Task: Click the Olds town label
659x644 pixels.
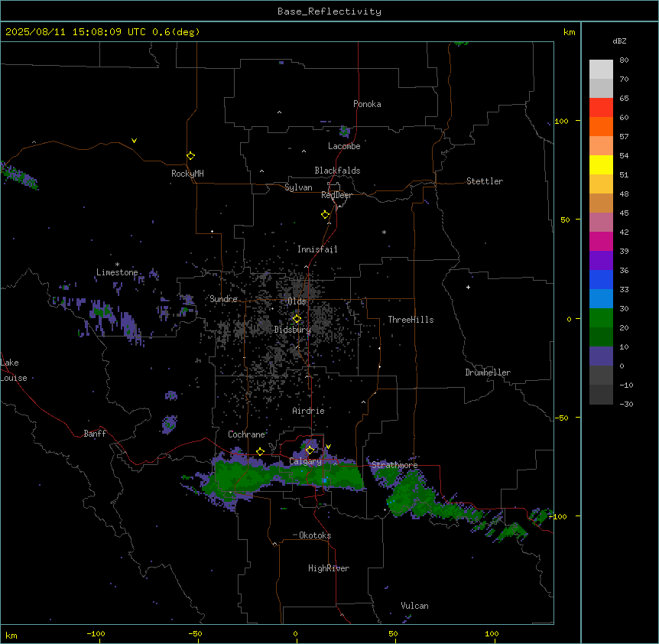Action: click(x=297, y=301)
